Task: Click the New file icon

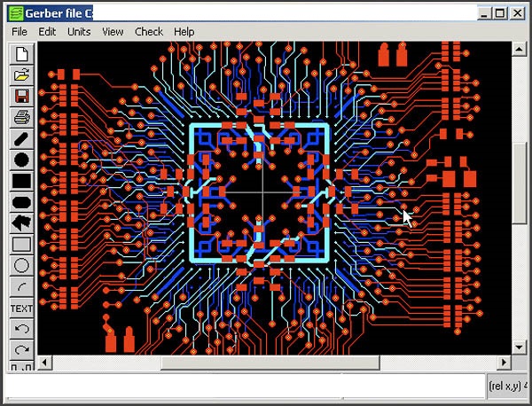Action: click(21, 54)
